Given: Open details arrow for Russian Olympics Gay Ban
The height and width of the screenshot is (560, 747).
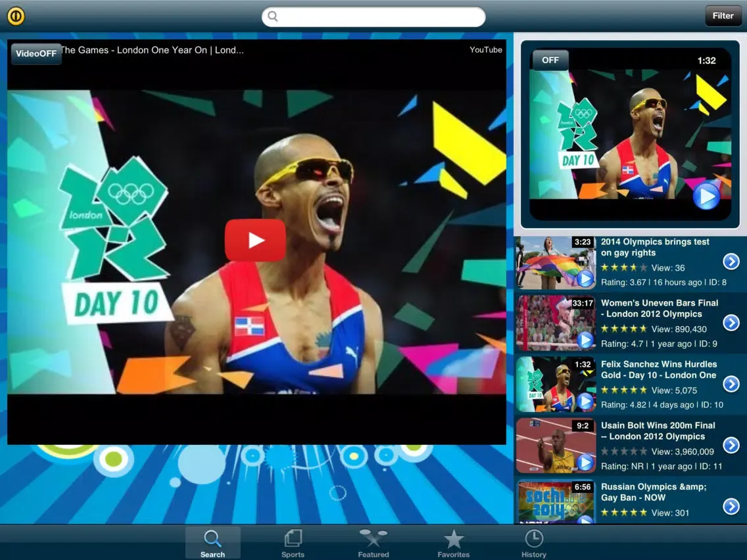Looking at the screenshot, I should 731,506.
